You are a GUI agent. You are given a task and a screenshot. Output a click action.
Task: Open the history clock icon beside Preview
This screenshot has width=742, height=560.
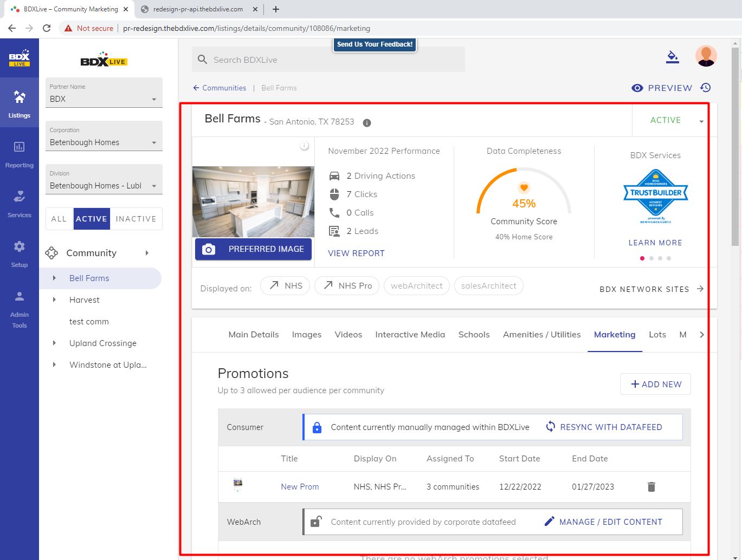tap(705, 88)
